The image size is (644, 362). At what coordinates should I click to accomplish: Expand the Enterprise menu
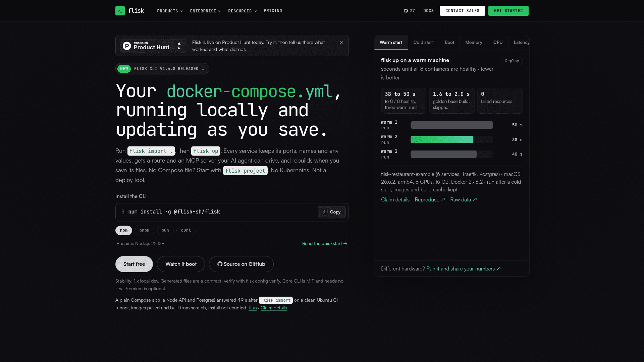206,11
